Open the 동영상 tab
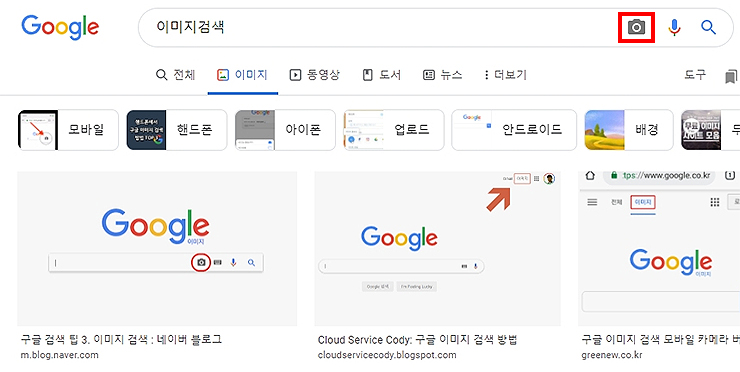Image resolution: width=740 pixels, height=372 pixels. pos(314,75)
